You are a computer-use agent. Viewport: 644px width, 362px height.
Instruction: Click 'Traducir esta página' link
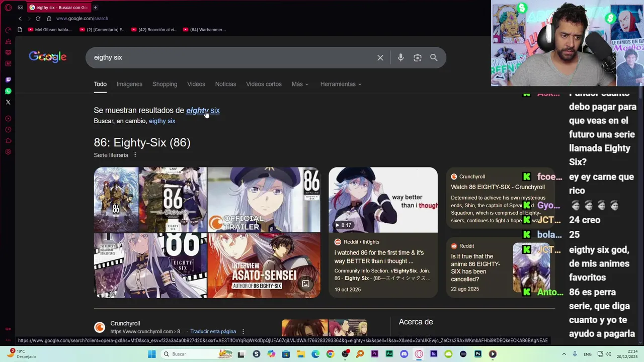[x=213, y=331]
